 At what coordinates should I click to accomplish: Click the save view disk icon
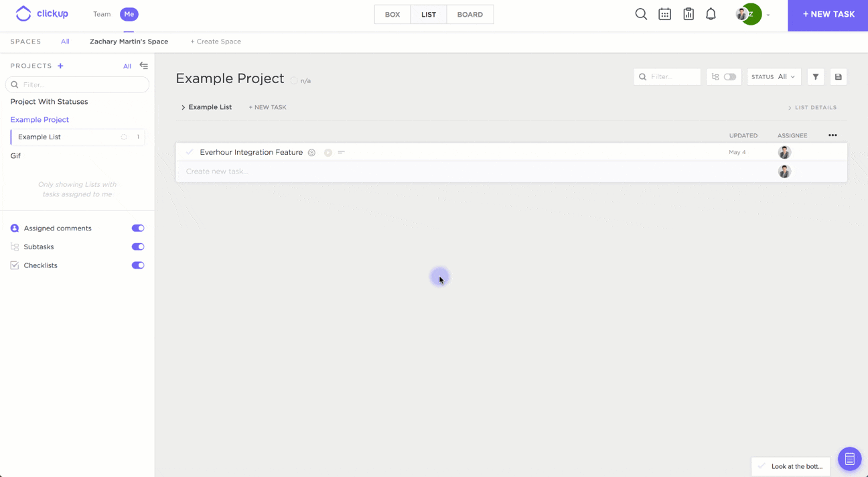pos(839,77)
